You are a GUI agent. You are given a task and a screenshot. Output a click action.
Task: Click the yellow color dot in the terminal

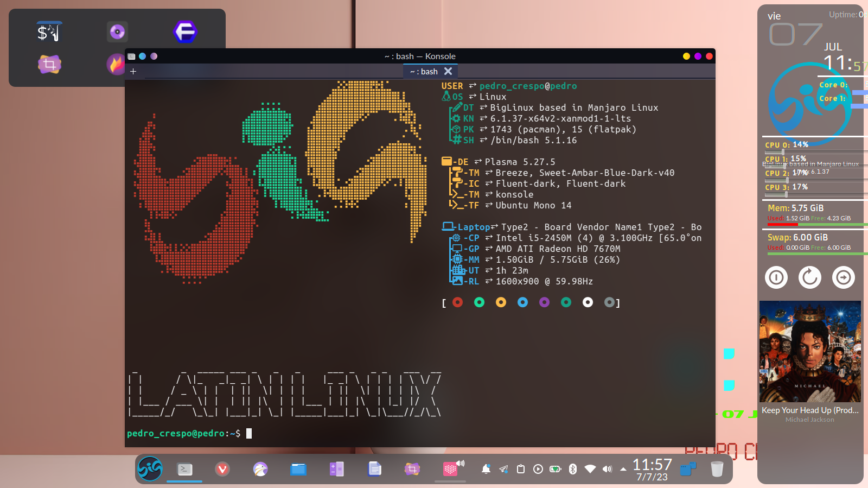coord(501,302)
